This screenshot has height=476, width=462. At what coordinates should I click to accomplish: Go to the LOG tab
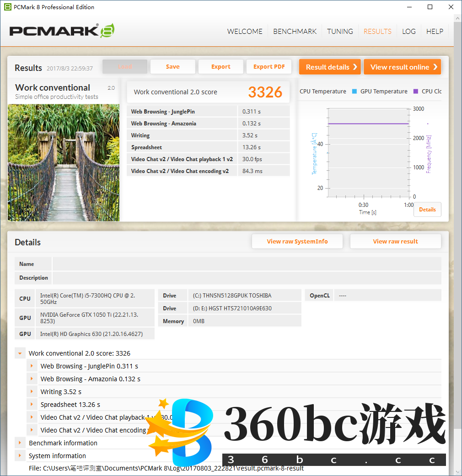point(408,32)
